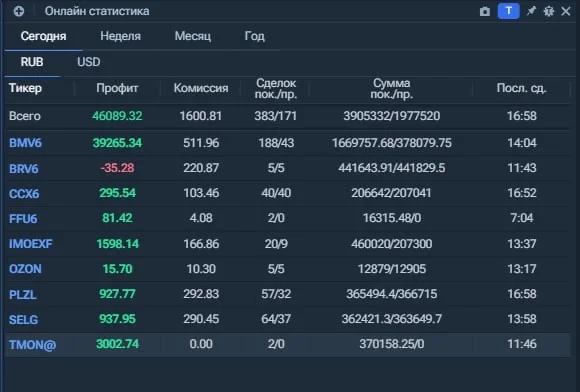Open the SELG ticker link
The width and height of the screenshot is (580, 392).
(x=23, y=320)
